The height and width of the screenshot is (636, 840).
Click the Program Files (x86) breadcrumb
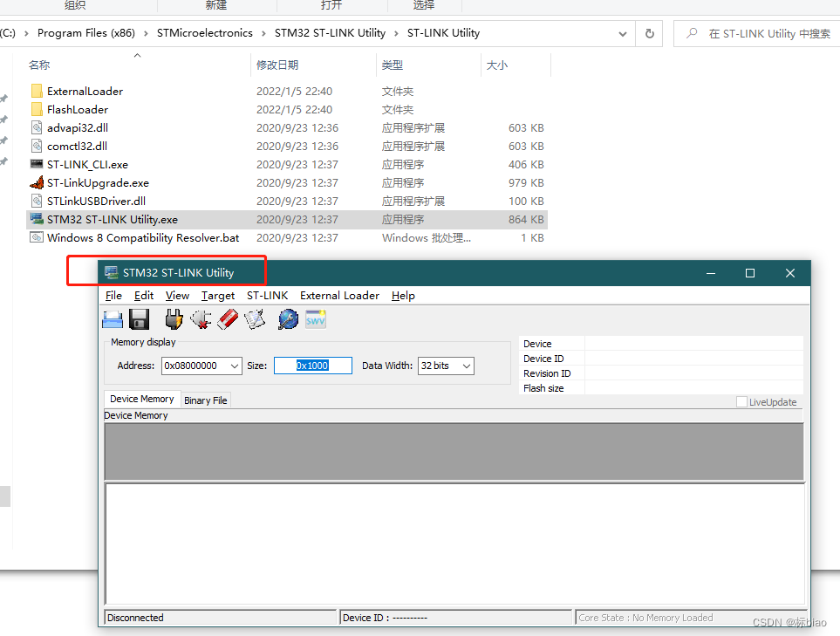point(86,33)
